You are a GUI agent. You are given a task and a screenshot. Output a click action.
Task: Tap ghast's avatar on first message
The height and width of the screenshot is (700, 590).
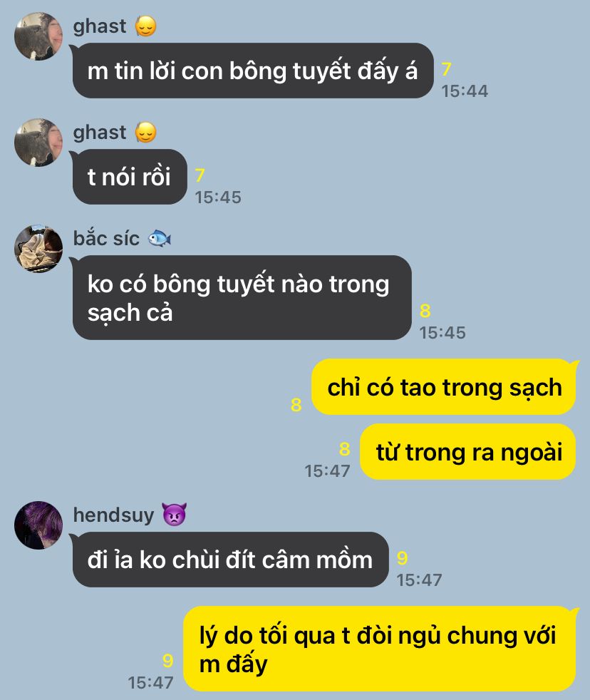coord(38,36)
